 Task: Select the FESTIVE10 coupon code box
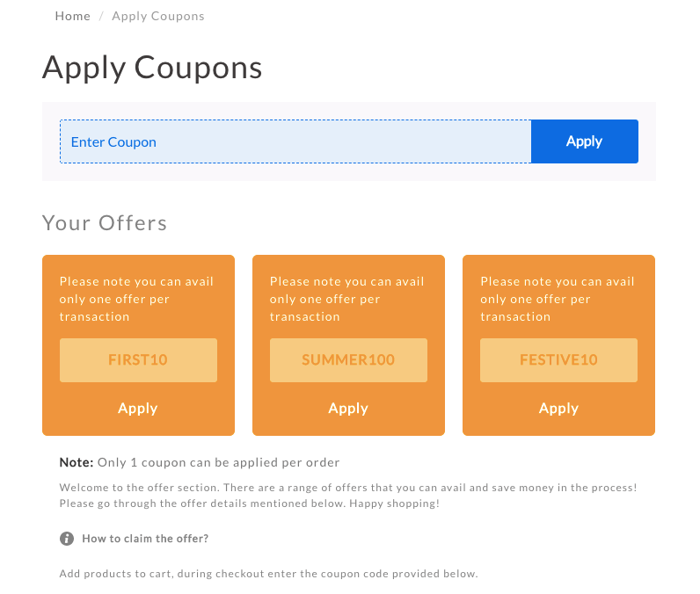(x=558, y=360)
